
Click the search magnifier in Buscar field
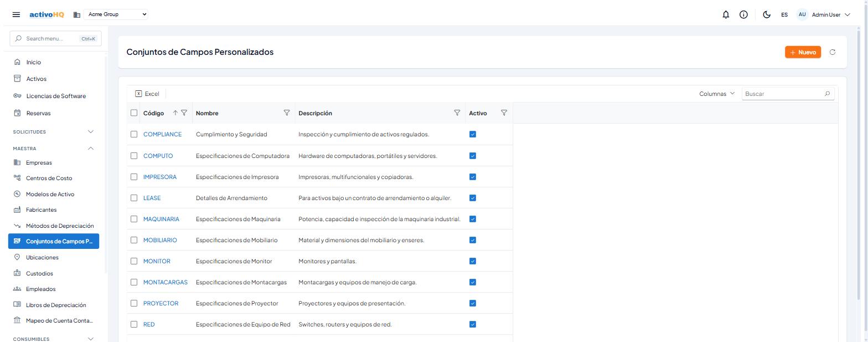pyautogui.click(x=827, y=94)
